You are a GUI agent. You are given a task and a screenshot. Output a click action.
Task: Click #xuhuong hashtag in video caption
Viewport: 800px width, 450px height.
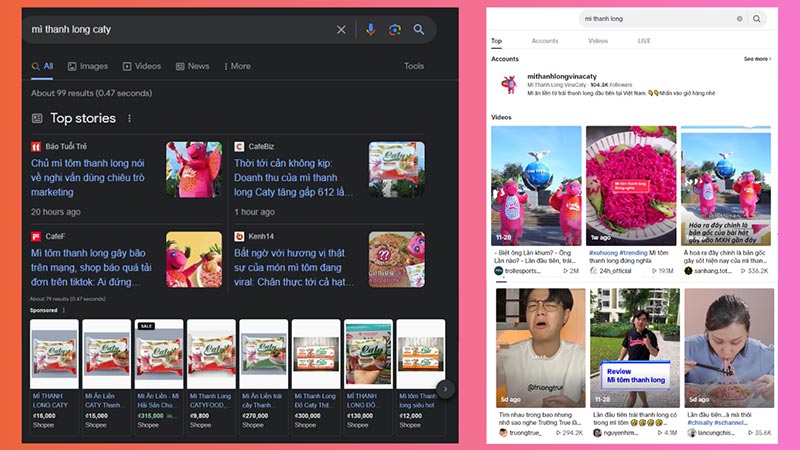coord(603,253)
